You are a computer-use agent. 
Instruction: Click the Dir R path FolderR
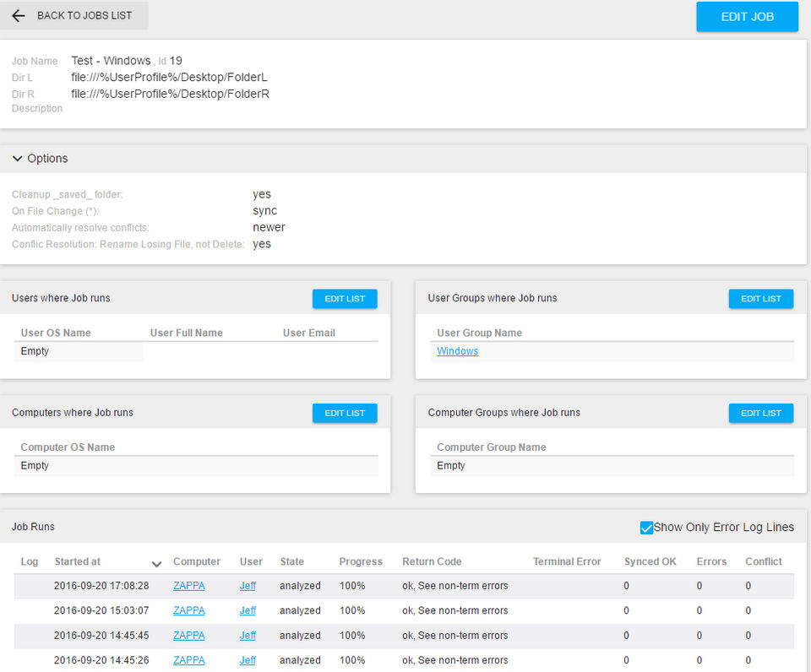pos(170,94)
